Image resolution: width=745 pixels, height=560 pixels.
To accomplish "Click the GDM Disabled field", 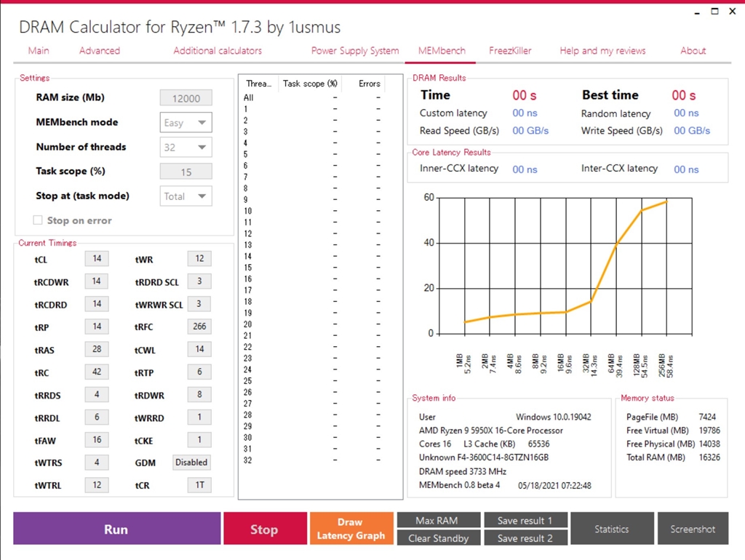I will point(191,462).
